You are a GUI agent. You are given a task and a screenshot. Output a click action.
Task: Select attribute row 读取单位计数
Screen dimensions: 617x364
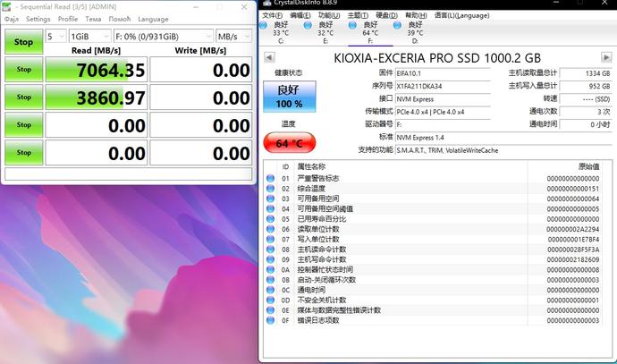[433, 229]
